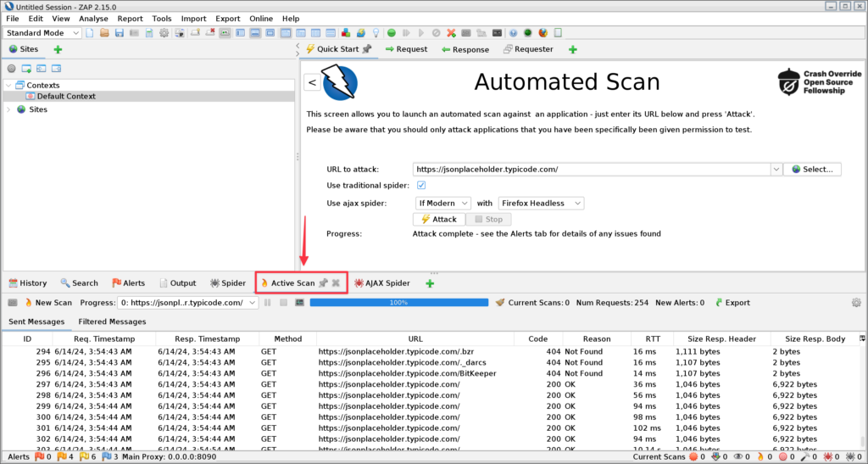Open the Standard Mode dropdown

42,33
